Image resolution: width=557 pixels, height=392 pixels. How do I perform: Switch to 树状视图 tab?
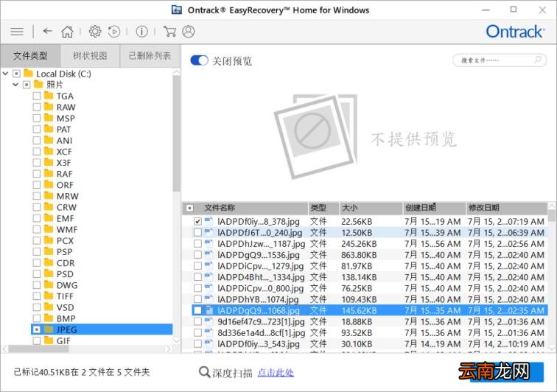tap(90, 56)
